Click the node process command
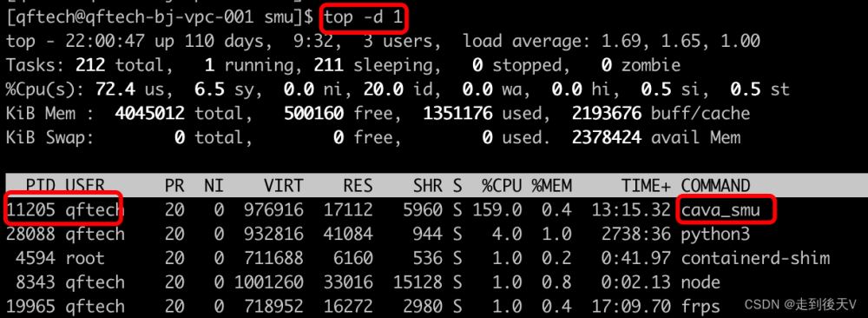Viewport: 868px width, 318px height. click(700, 282)
